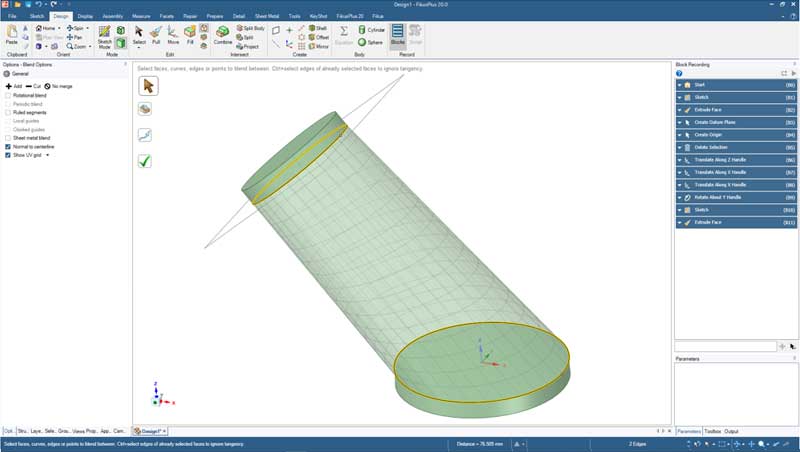Click the green checkmark Complete tool
Screen dimensions: 800x452
(145, 160)
